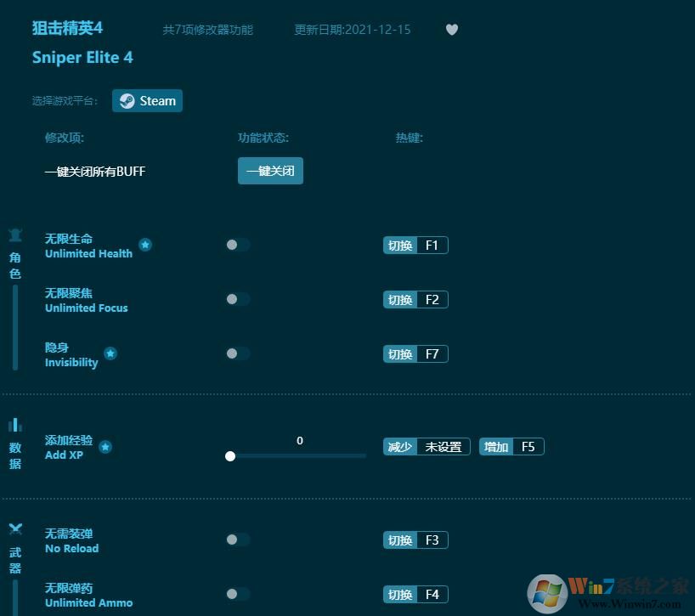Click the 一键关闭 close all BUFFs button
695x616 pixels.
pyautogui.click(x=270, y=171)
